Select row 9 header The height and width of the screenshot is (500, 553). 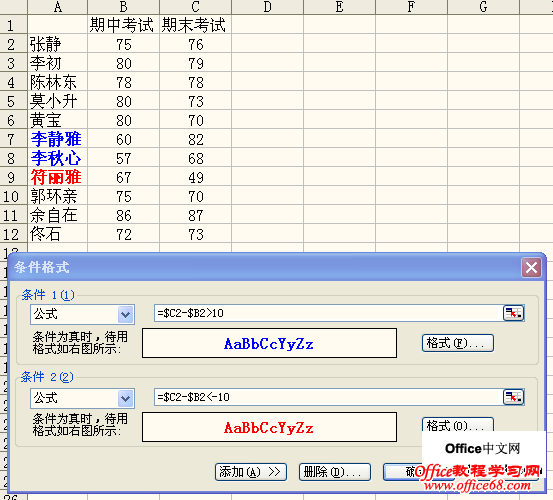[13, 177]
